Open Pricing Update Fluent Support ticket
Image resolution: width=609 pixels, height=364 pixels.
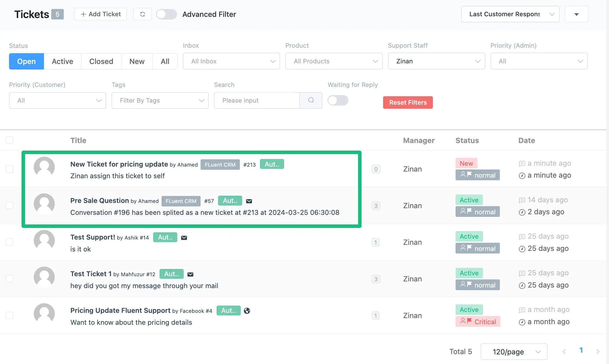click(x=121, y=311)
